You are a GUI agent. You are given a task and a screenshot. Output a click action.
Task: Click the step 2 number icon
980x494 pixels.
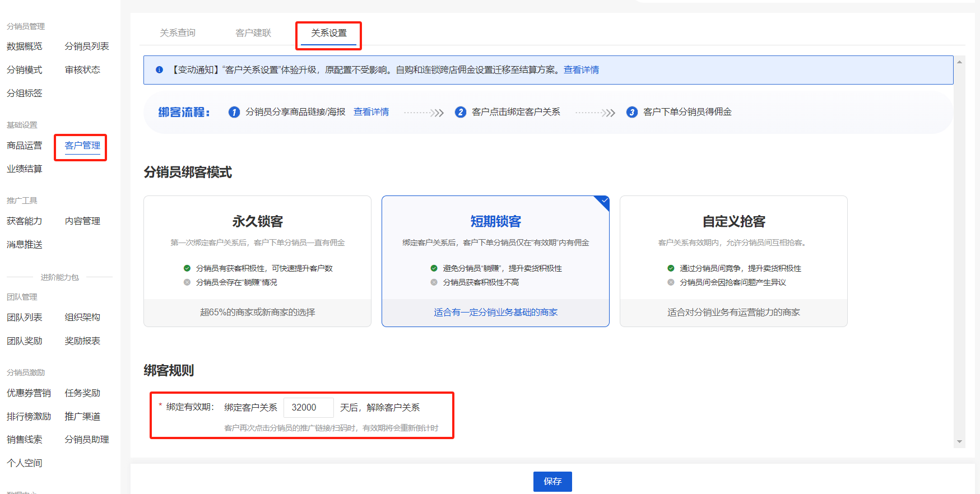pos(461,113)
